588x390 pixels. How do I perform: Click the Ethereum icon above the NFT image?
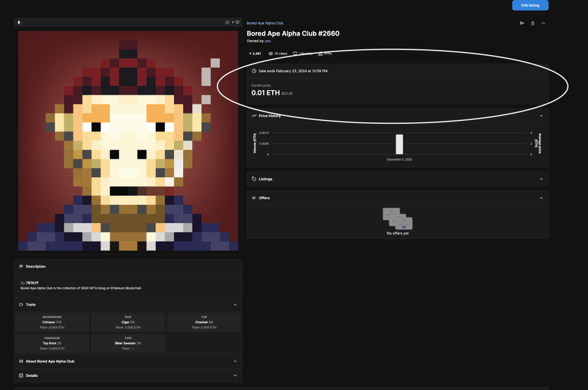(x=19, y=22)
